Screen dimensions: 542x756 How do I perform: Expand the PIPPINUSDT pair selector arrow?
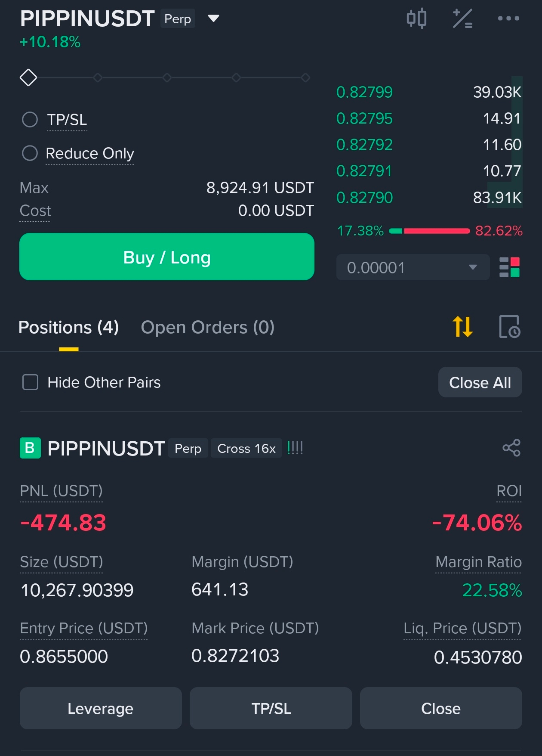pos(214,19)
